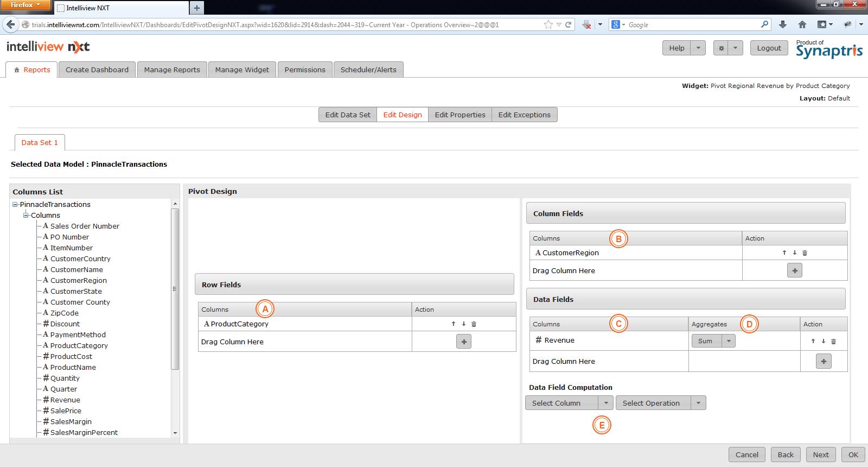Click the plus button in Row Fields
This screenshot has height=467, width=868.
[x=463, y=342]
